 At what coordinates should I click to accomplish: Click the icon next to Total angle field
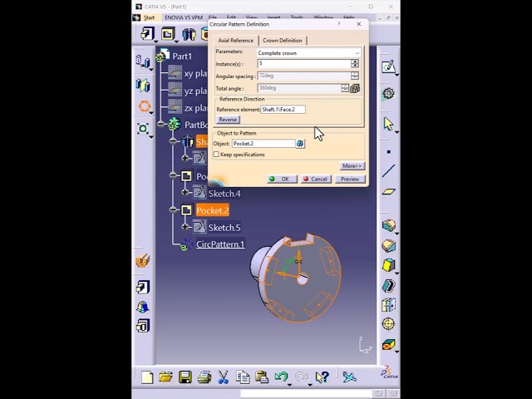pyautogui.click(x=355, y=89)
